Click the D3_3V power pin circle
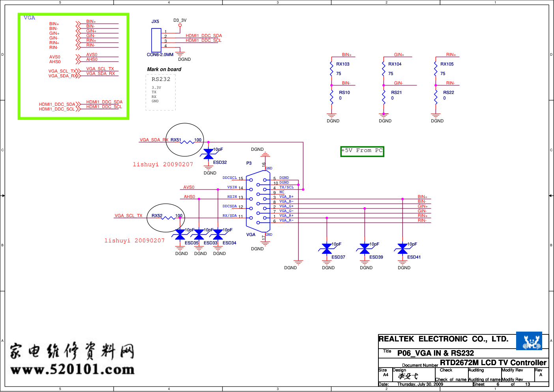Viewport: 554px width, 392px height. point(180,26)
